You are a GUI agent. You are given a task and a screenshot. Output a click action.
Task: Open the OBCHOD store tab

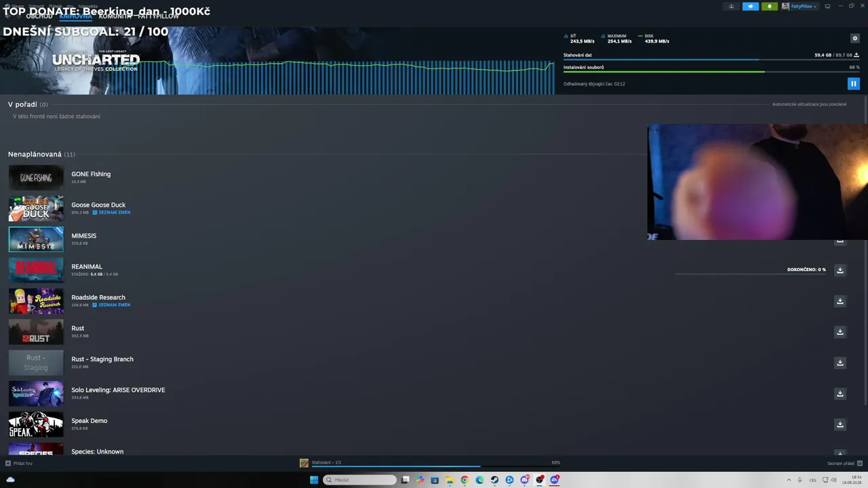(39, 16)
